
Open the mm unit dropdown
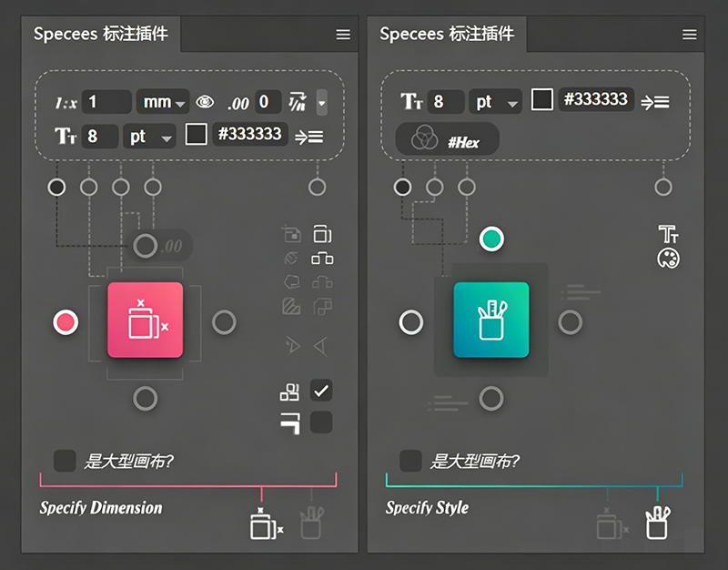[163, 102]
